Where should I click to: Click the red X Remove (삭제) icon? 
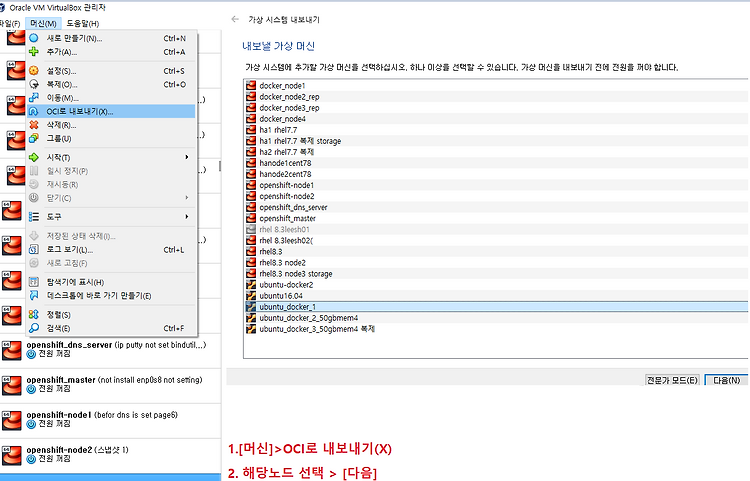pos(34,125)
